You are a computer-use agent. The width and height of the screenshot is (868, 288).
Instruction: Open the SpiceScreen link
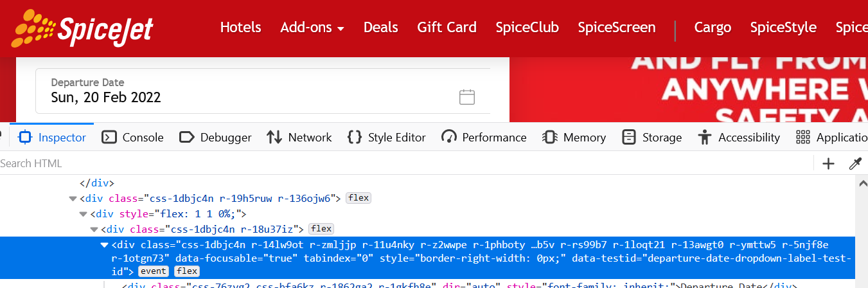[x=617, y=28]
